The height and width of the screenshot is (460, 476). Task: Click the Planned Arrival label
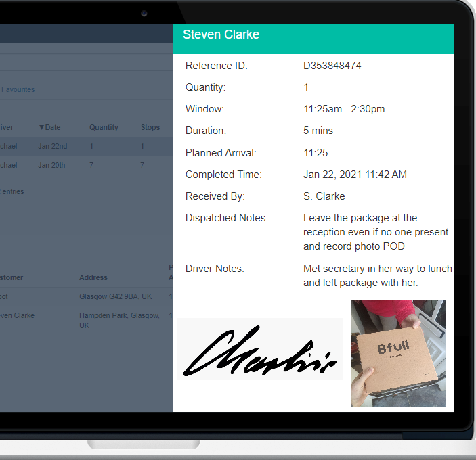tap(221, 153)
